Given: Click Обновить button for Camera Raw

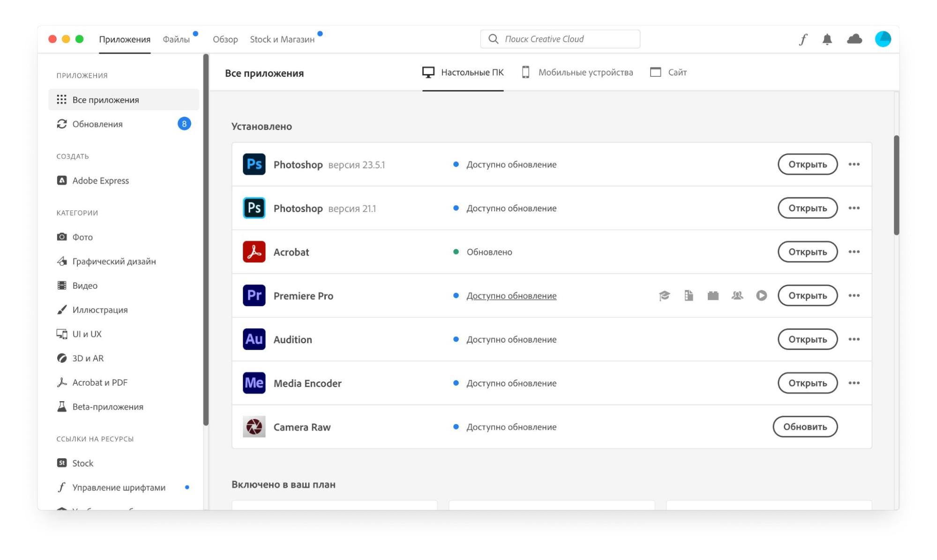Looking at the screenshot, I should [805, 427].
